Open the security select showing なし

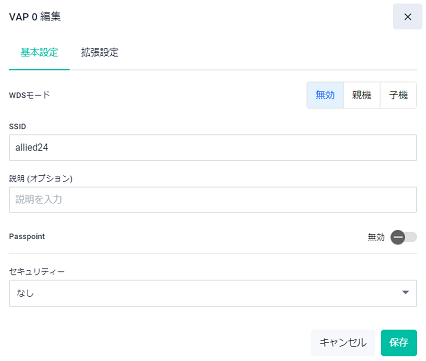(x=213, y=293)
